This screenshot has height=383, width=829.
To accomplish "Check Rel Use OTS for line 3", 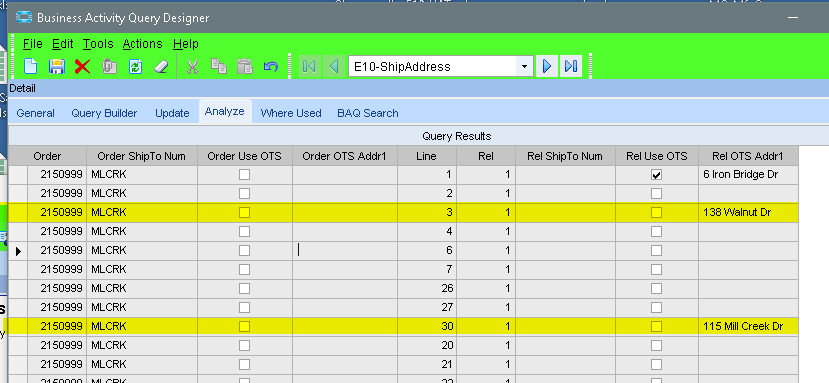I will (657, 213).
